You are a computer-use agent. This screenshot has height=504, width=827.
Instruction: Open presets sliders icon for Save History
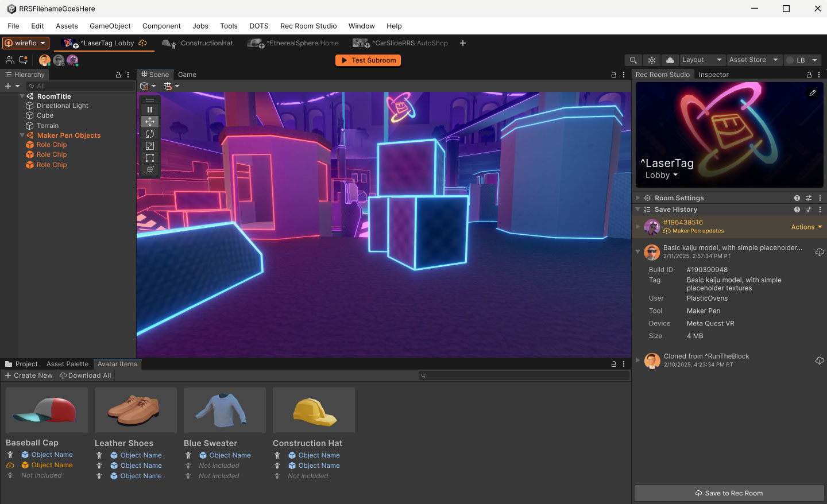(x=809, y=210)
